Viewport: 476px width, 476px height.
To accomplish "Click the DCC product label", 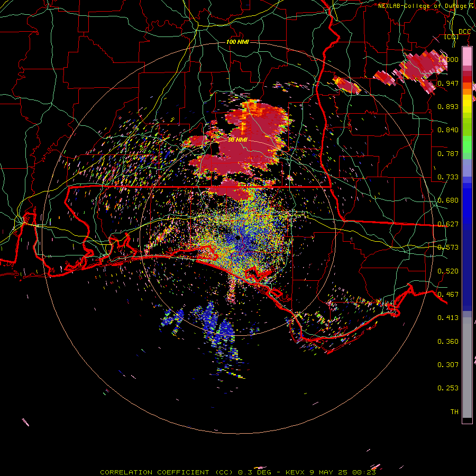I will click(464, 32).
